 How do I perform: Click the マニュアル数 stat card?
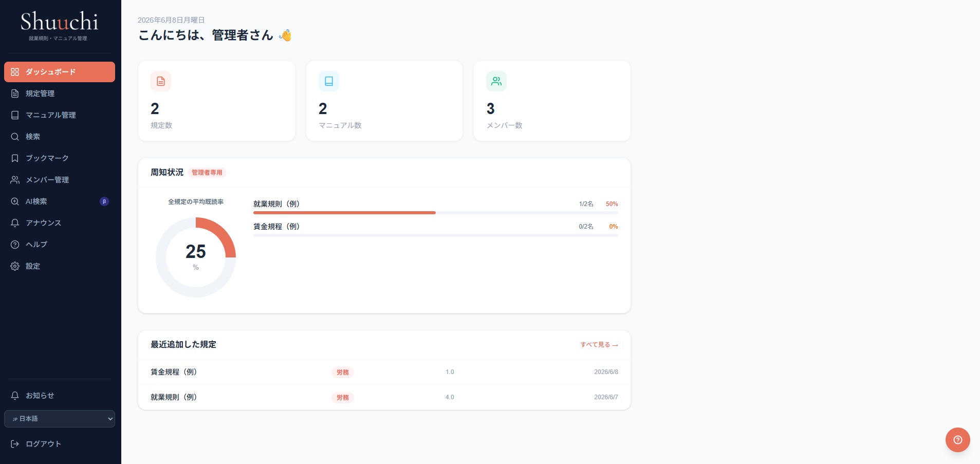384,101
